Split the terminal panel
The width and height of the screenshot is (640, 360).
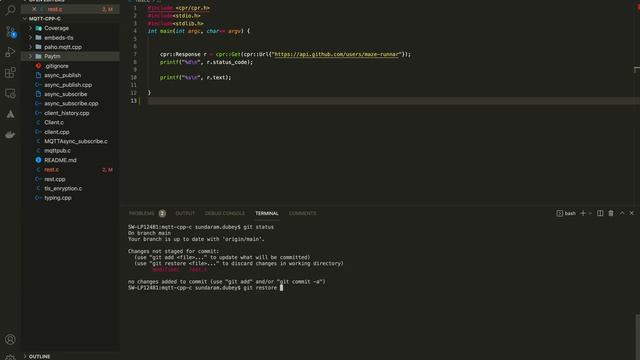[600, 213]
